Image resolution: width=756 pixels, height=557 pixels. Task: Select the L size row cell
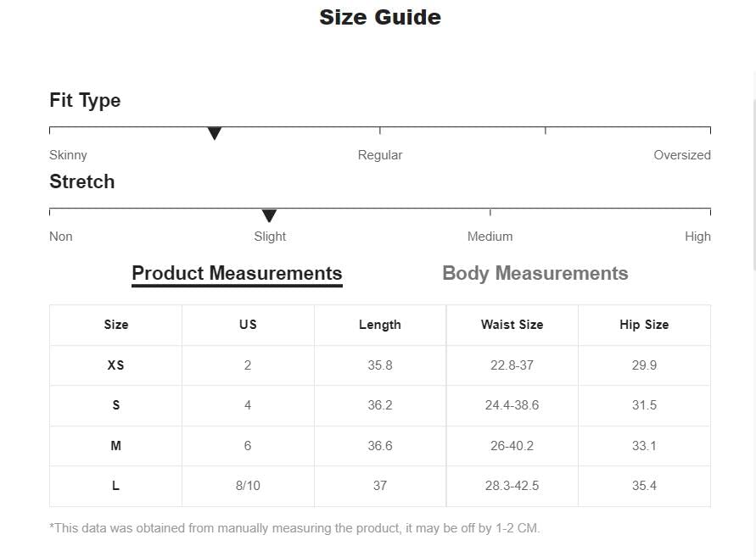pyautogui.click(x=115, y=486)
